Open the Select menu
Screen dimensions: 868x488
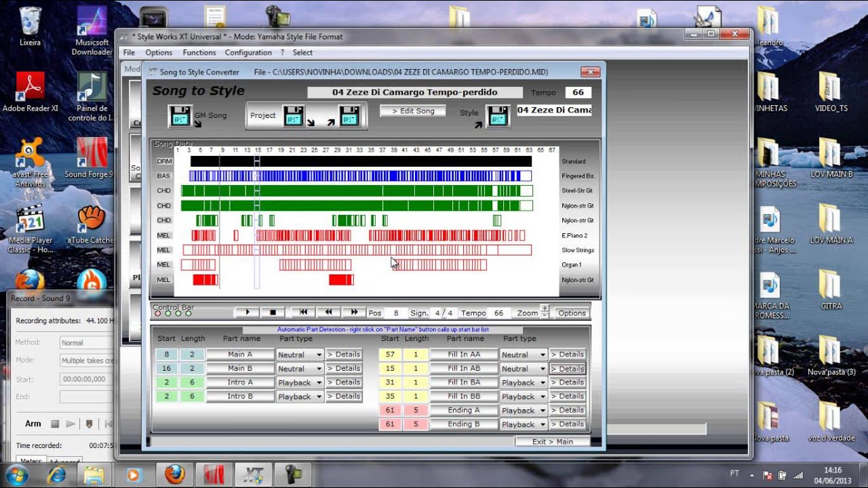302,52
